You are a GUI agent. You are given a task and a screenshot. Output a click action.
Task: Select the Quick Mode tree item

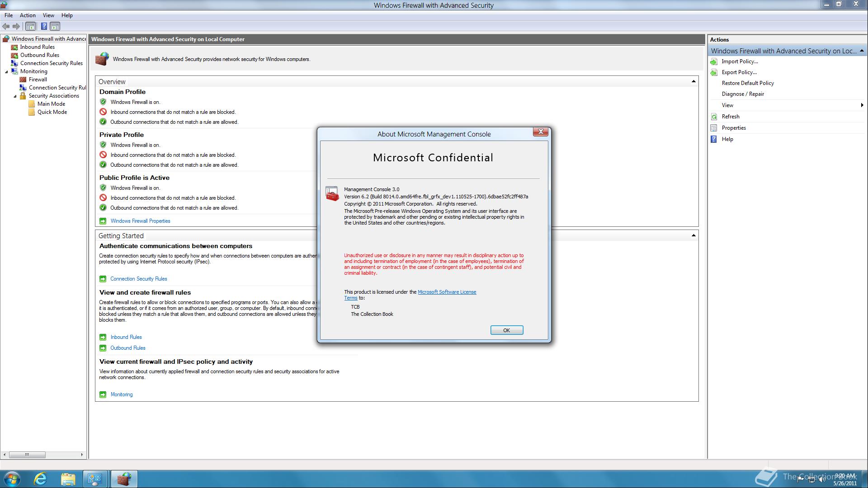52,112
